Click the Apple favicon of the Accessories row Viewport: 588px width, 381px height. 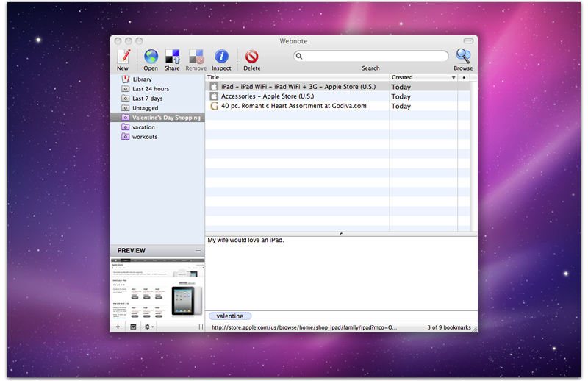pos(214,96)
